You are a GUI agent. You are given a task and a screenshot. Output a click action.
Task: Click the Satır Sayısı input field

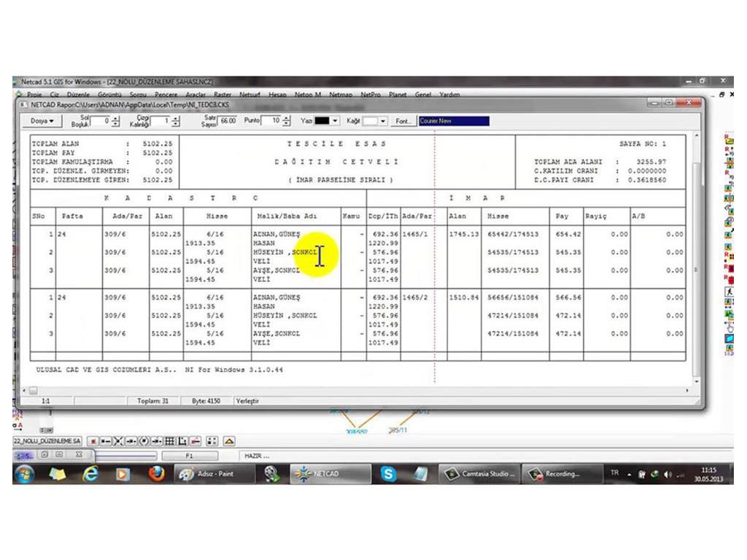click(228, 121)
